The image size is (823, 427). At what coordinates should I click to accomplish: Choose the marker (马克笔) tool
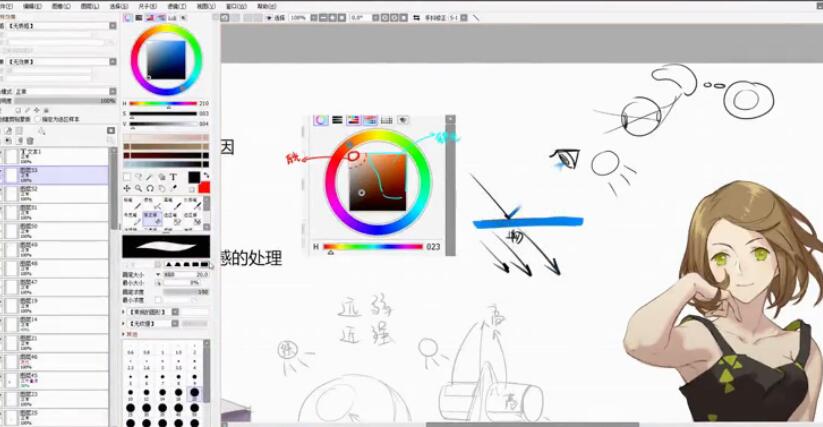133,219
